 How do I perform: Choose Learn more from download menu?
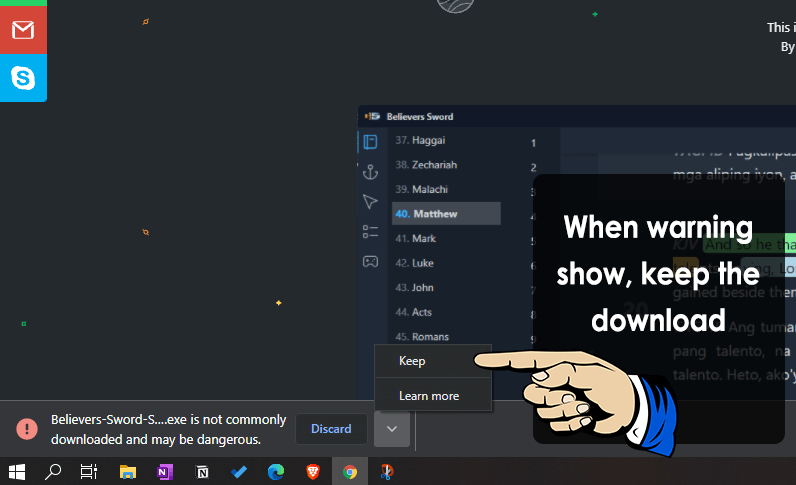tap(433, 395)
